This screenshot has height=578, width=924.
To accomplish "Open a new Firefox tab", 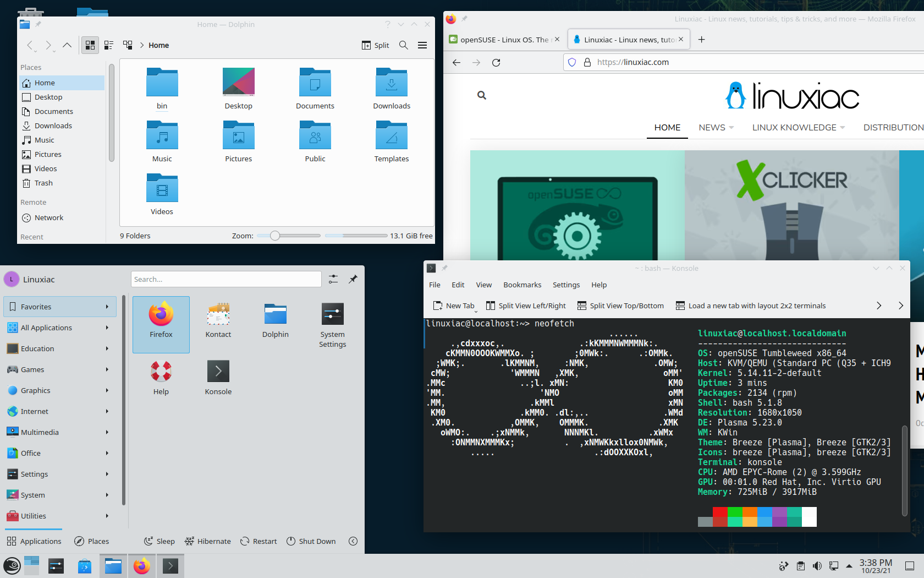I will click(x=701, y=39).
